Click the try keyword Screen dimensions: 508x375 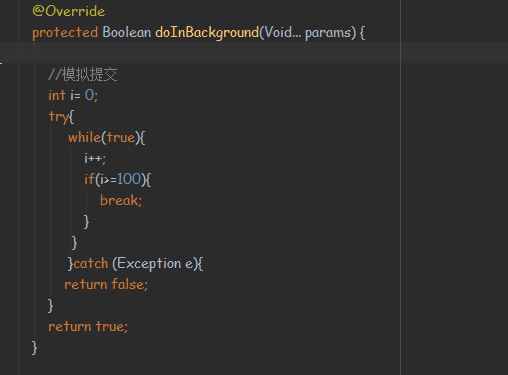(x=58, y=116)
